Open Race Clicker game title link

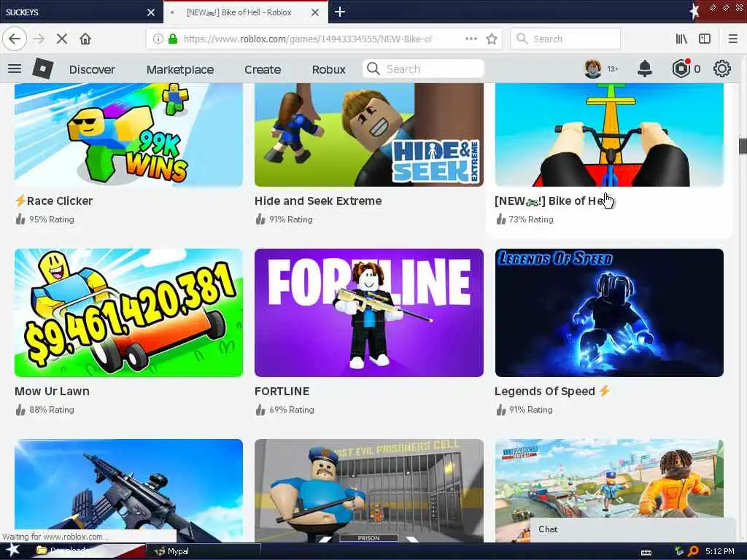click(54, 201)
